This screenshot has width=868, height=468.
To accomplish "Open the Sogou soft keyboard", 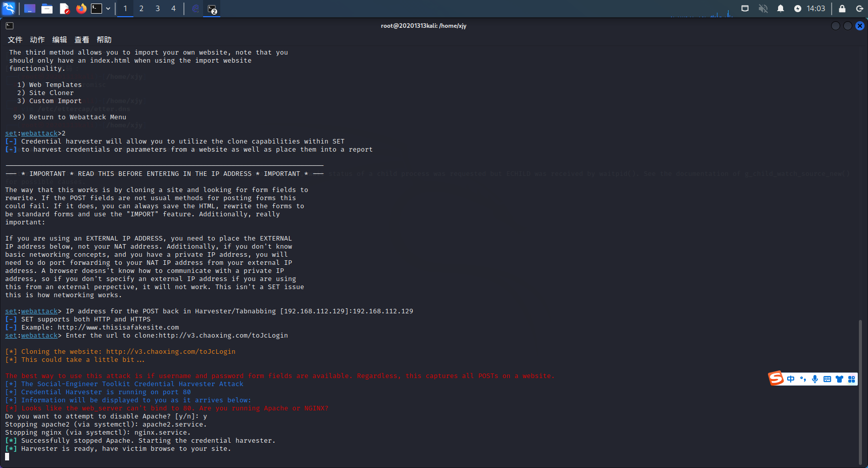I will click(x=827, y=379).
